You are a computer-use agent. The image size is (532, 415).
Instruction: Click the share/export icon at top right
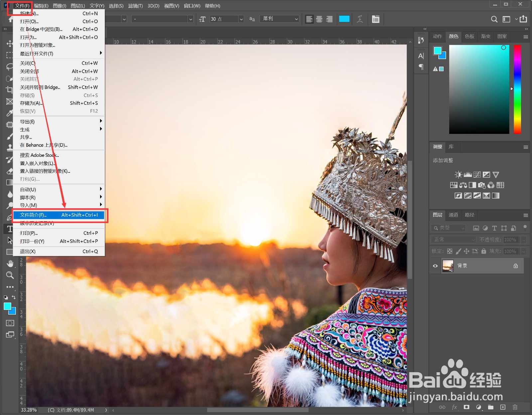523,19
